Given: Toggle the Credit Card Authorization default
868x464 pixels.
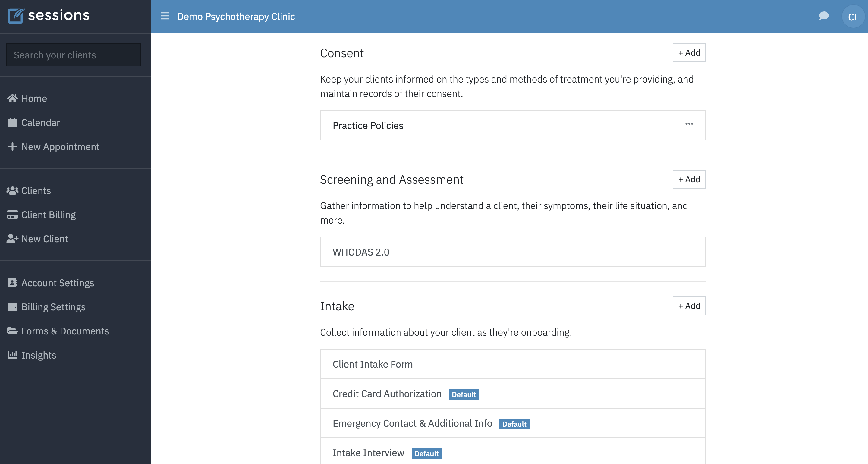Looking at the screenshot, I should (464, 394).
